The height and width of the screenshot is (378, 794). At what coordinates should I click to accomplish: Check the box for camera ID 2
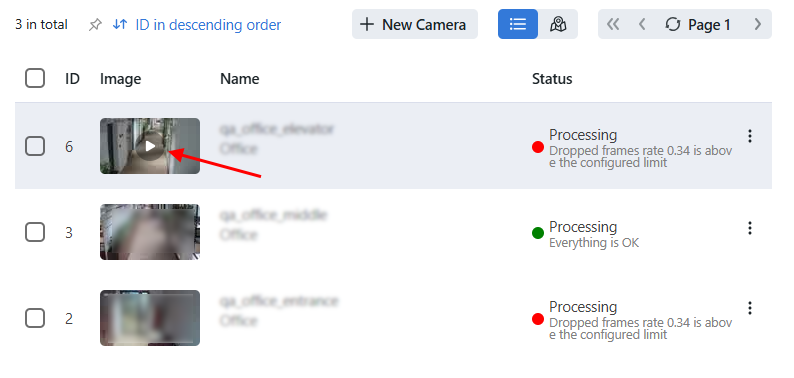click(35, 319)
